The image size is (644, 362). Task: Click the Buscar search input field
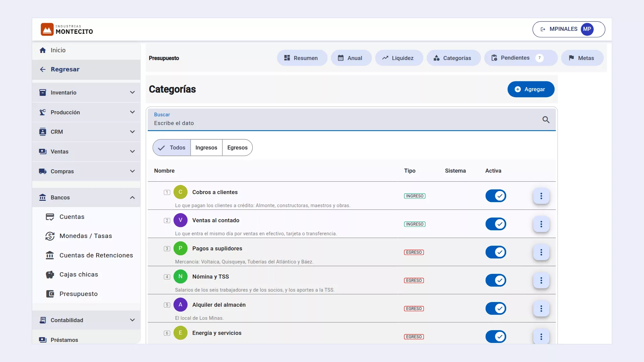pos(352,120)
